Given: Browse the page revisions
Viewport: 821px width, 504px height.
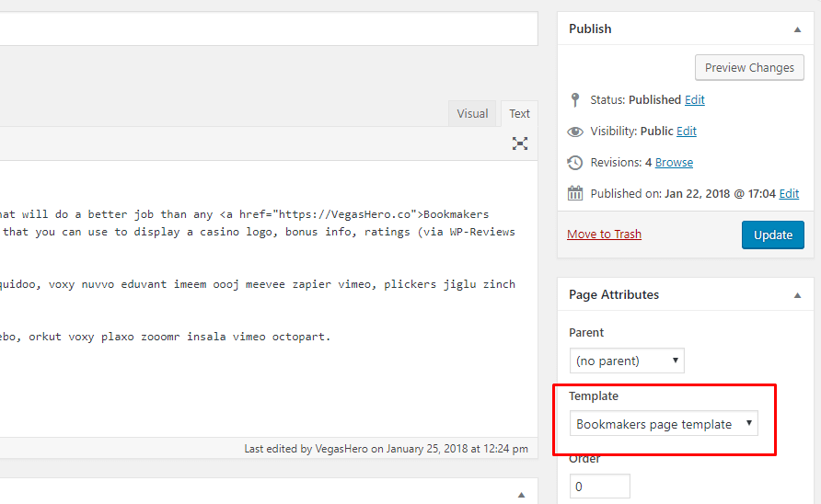Looking at the screenshot, I should tap(674, 162).
